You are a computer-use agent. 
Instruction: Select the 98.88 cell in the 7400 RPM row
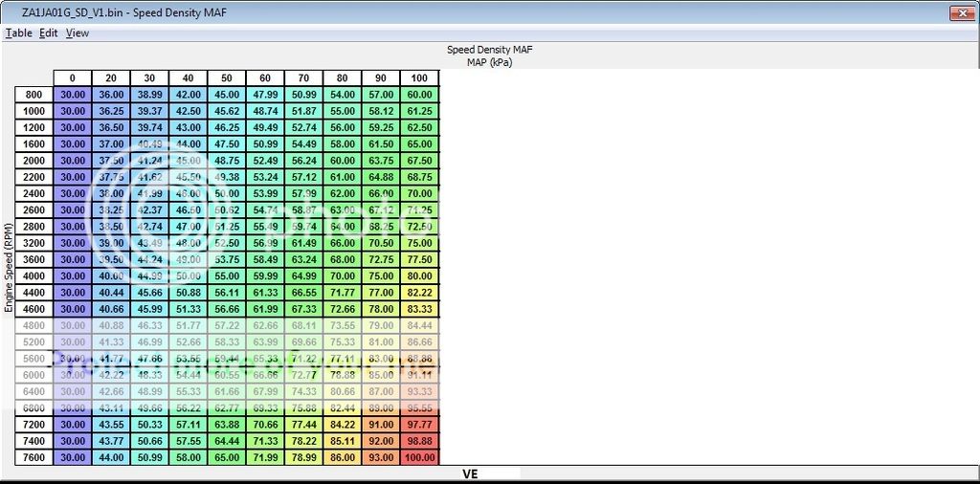point(419,441)
